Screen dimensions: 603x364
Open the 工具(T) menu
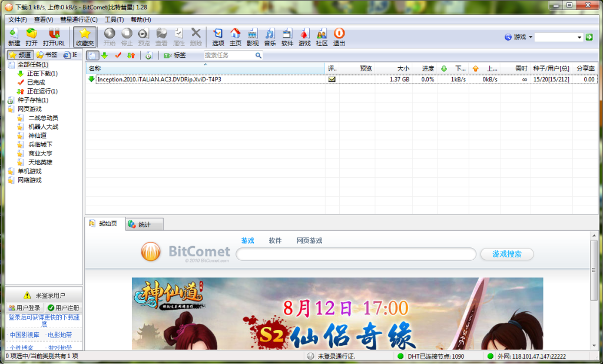(114, 19)
